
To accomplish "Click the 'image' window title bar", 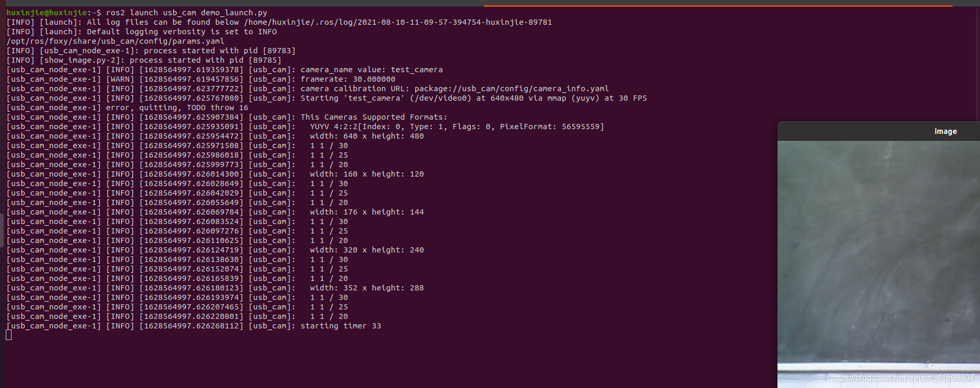I will point(879,131).
